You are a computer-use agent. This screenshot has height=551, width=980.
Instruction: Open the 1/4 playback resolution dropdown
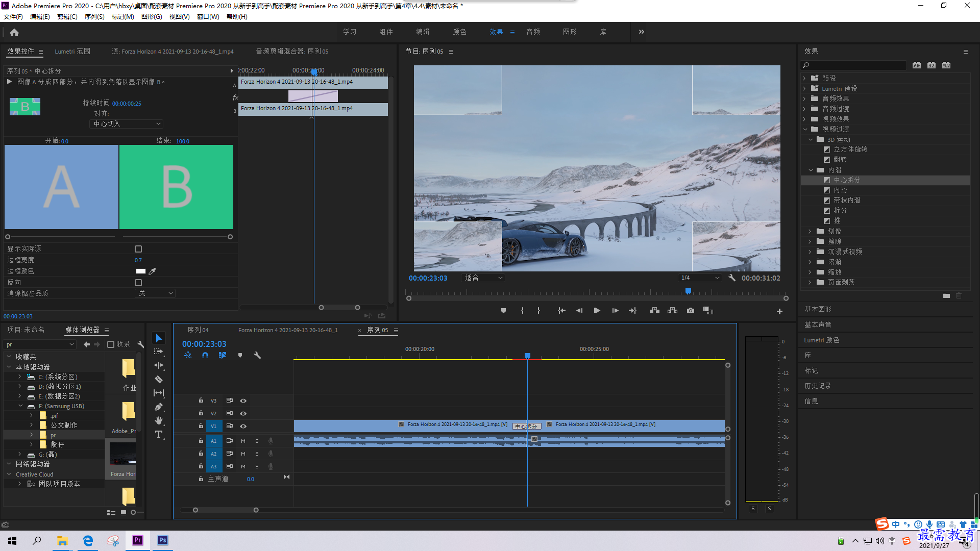(700, 278)
